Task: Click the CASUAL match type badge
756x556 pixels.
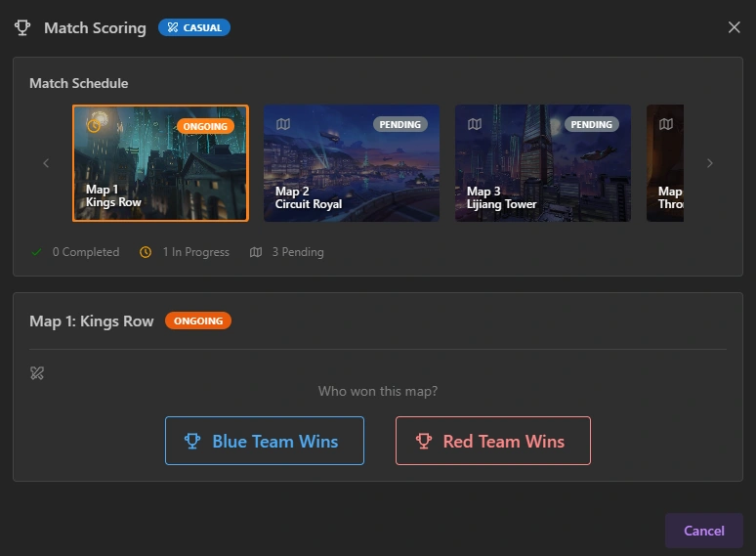Action: pyautogui.click(x=193, y=27)
